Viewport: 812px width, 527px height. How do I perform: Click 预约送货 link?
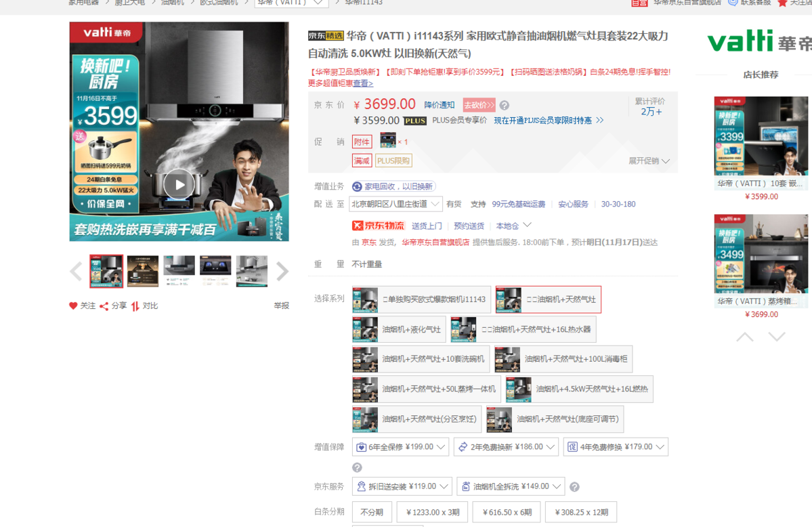point(469,226)
